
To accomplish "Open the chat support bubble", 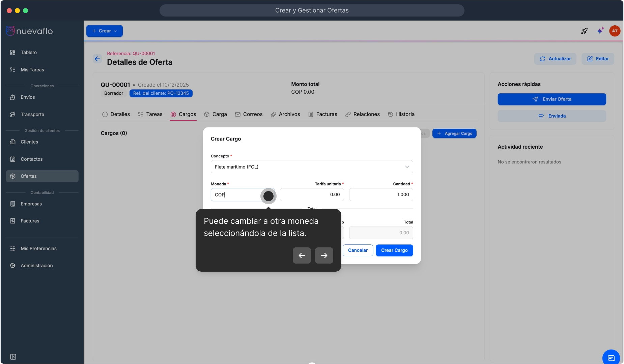I will [611, 358].
